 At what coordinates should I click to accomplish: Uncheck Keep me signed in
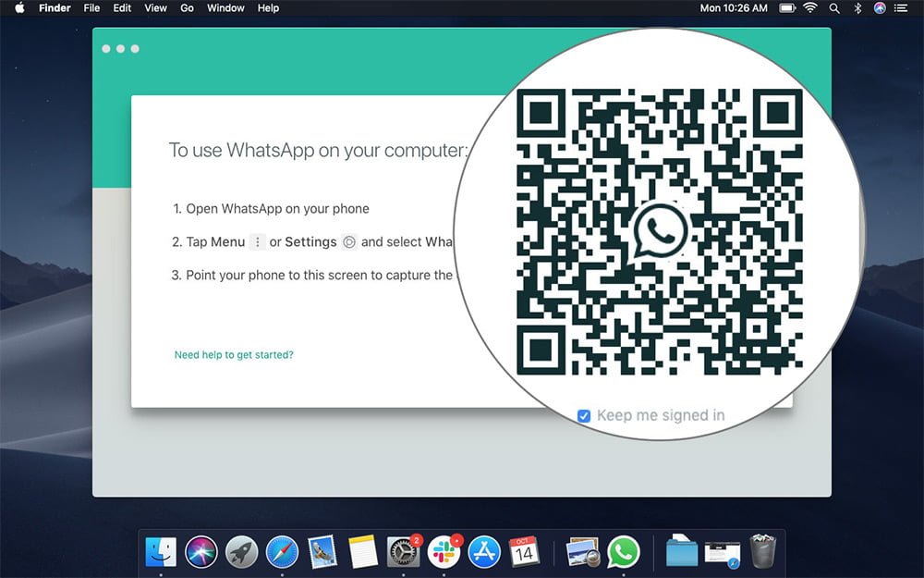pyautogui.click(x=584, y=416)
